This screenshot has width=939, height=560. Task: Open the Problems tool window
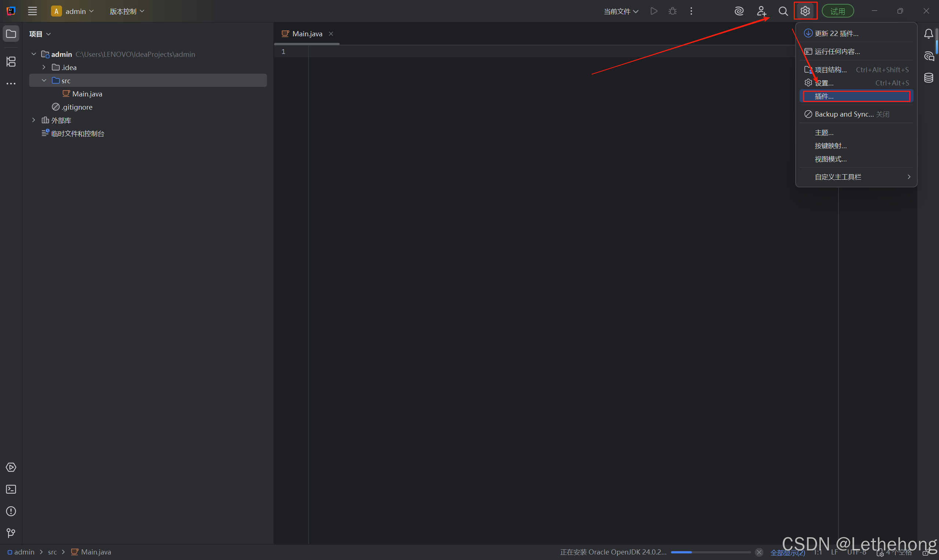[x=11, y=511]
